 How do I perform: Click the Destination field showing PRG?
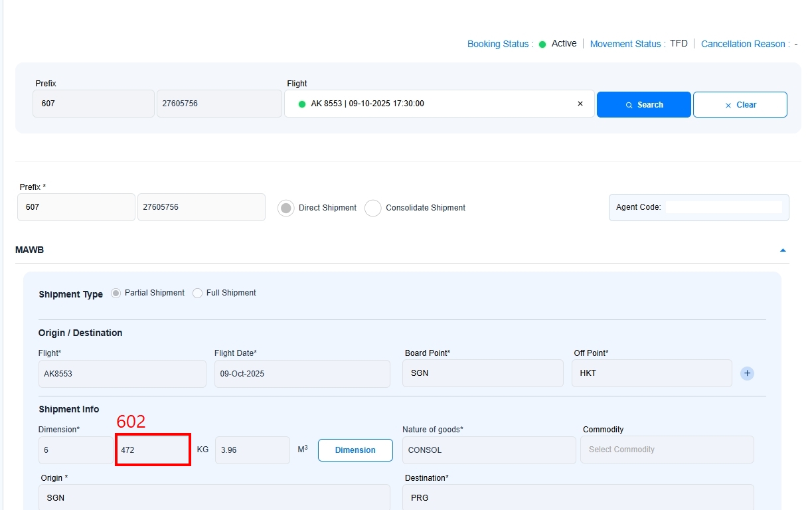pyautogui.click(x=579, y=497)
